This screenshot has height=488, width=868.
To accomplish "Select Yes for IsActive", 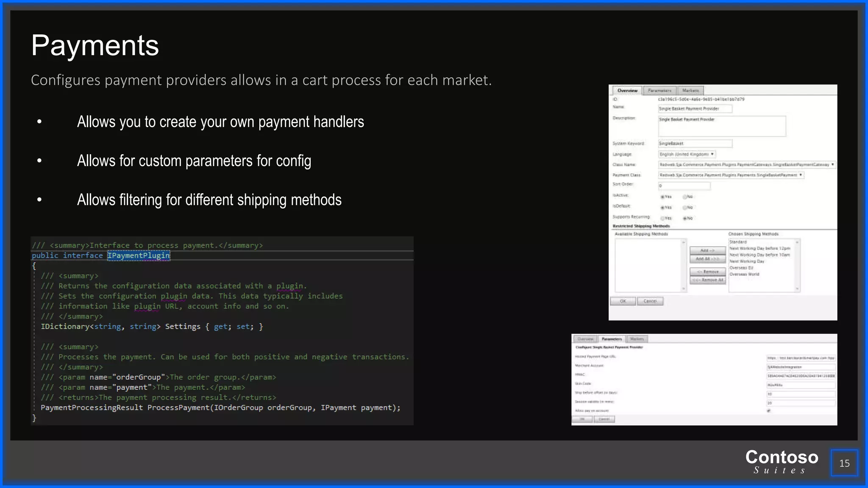I will coord(662,197).
